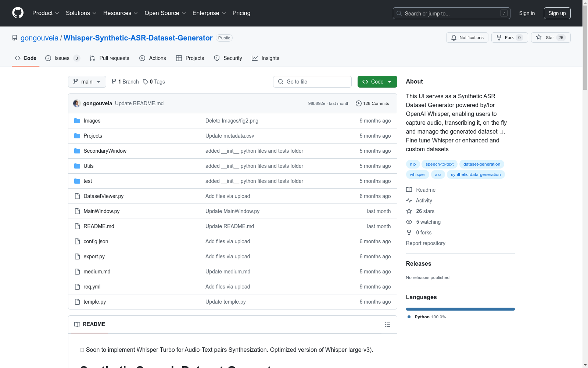588x368 pixels.
Task: Open the README outline list icon
Action: pos(388,325)
